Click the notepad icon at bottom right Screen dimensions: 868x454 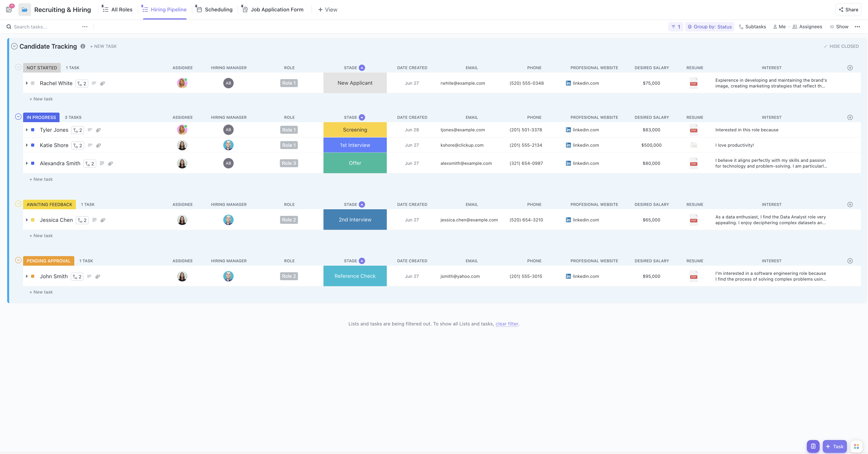tap(813, 446)
